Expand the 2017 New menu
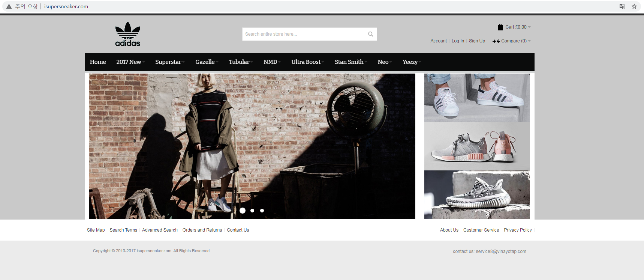The height and width of the screenshot is (280, 644). point(130,62)
